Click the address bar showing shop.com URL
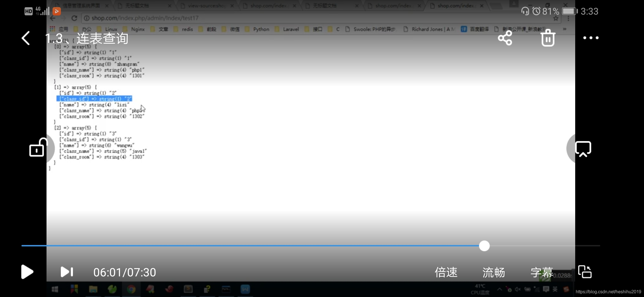The height and width of the screenshot is (297, 644). coord(316,18)
